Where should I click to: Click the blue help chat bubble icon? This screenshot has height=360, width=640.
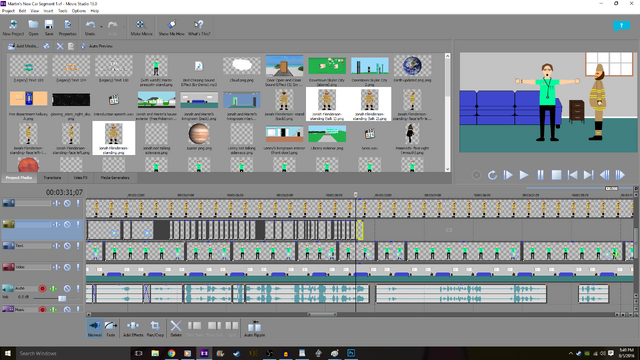click(x=621, y=26)
